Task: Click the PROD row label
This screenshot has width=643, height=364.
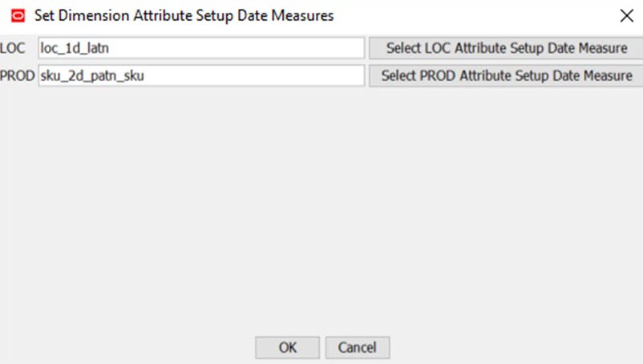Action: [17, 77]
